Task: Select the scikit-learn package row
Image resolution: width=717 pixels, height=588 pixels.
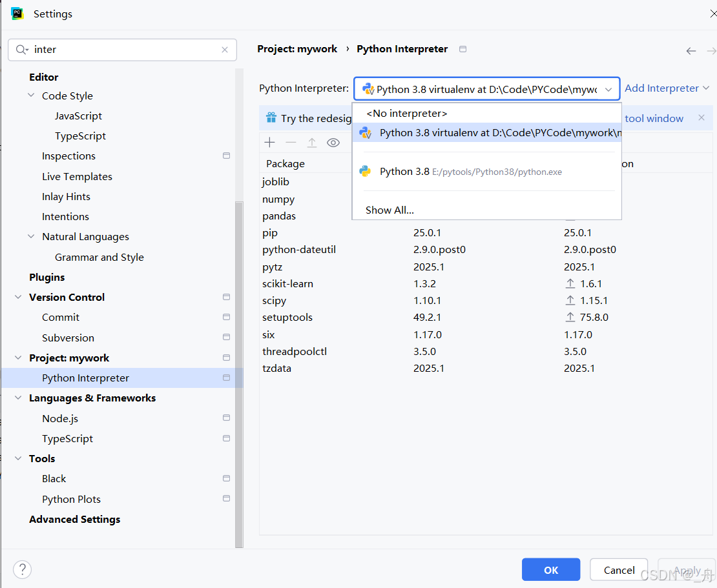Action: [486, 284]
